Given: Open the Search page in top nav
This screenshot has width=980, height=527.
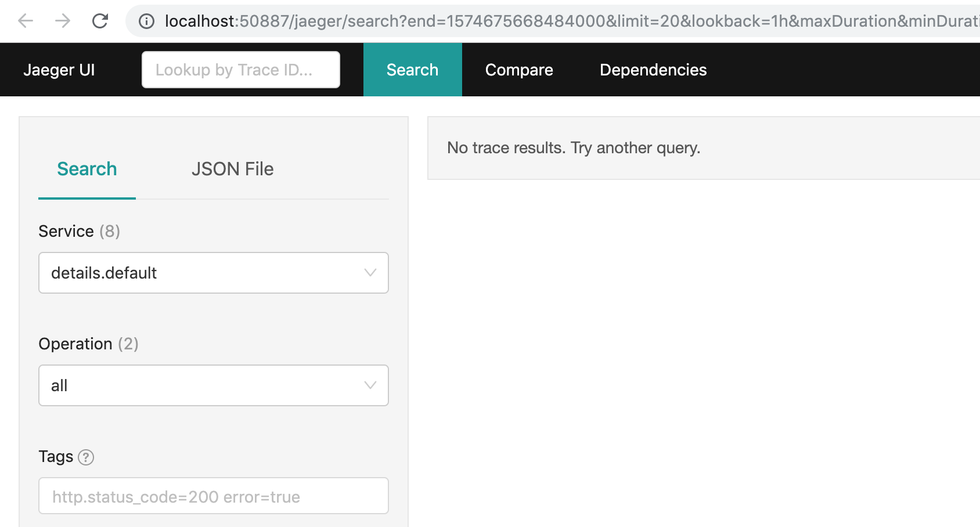Looking at the screenshot, I should point(413,70).
